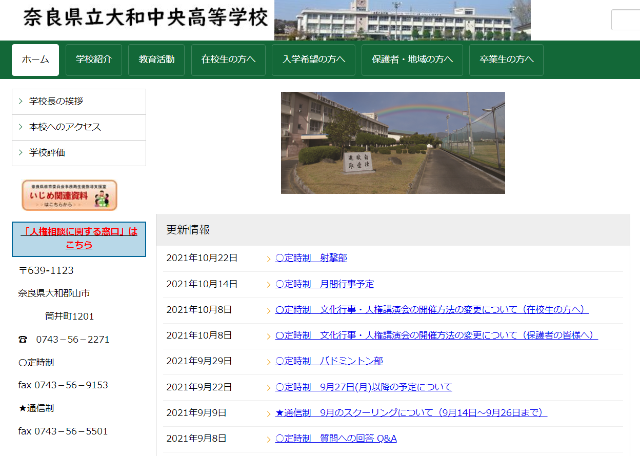Open 保護者・地域の方へ navigation item
This screenshot has width=640, height=456.
pos(411,60)
